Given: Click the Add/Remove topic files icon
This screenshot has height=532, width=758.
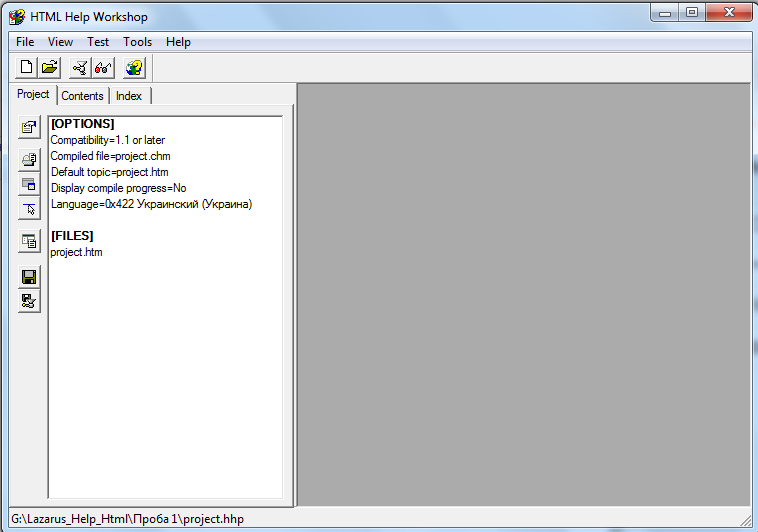Looking at the screenshot, I should coord(29,160).
